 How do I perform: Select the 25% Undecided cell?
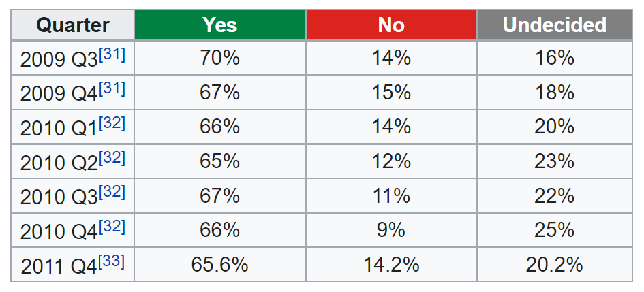554,230
